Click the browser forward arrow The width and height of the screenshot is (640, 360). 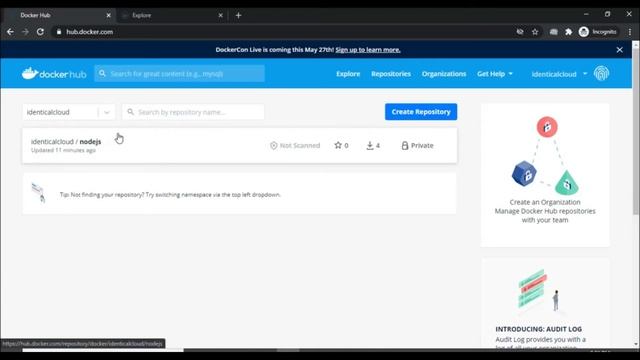click(x=25, y=32)
